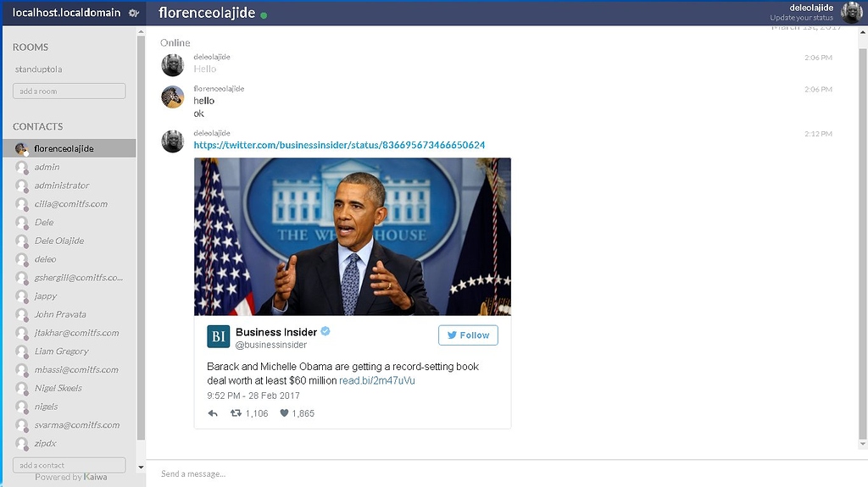Click the Business Insider account name
Image resolution: width=868 pixels, height=487 pixels.
(x=276, y=332)
